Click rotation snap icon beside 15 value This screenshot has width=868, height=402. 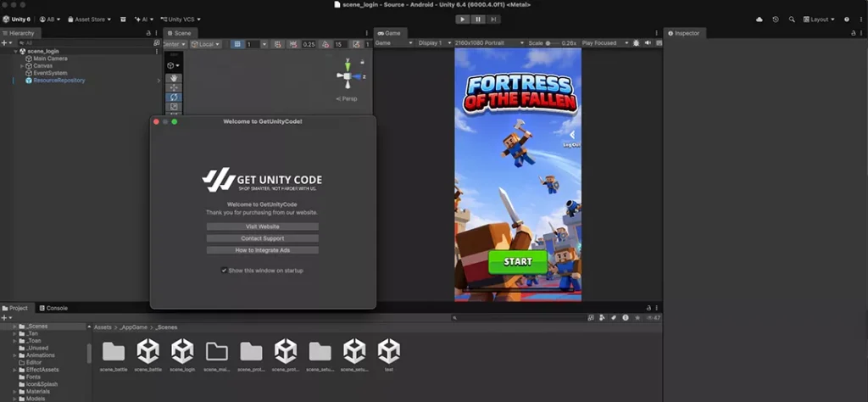pos(325,44)
